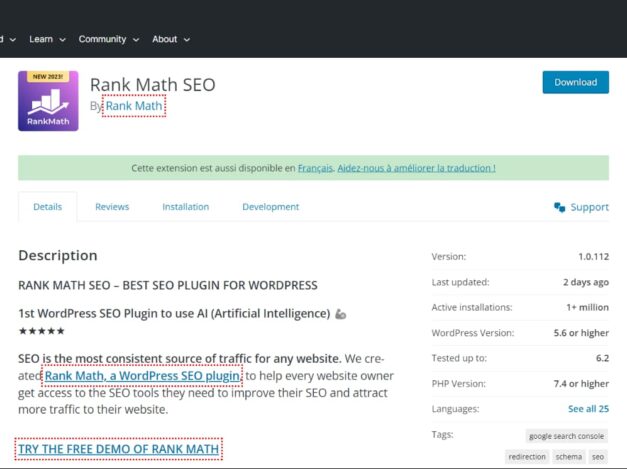627x469 pixels.
Task: Select the schema tag
Action: coord(569,457)
